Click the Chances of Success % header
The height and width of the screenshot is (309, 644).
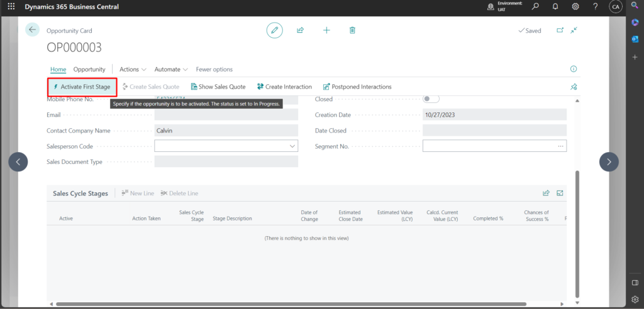(x=536, y=216)
